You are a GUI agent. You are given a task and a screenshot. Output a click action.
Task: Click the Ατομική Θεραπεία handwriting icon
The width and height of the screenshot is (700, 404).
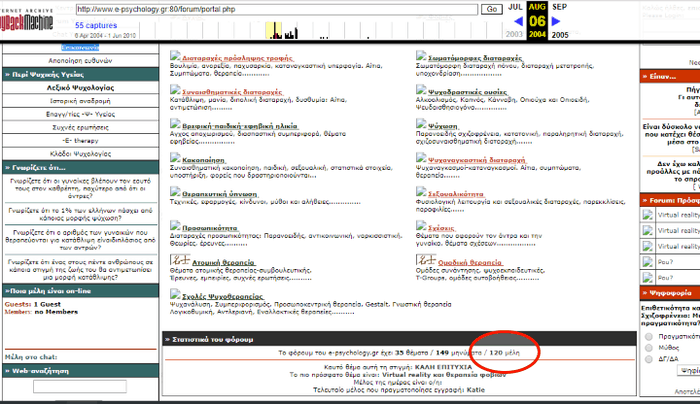[175, 262]
